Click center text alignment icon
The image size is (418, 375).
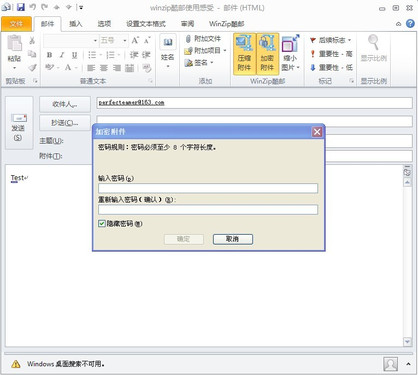pos(104,68)
